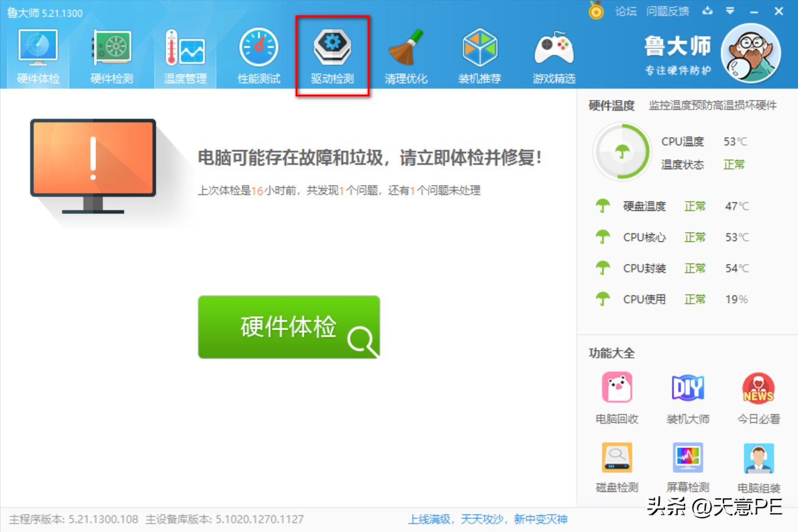Launch 装机大师 DIY build master icon
The image size is (798, 532).
click(x=687, y=396)
